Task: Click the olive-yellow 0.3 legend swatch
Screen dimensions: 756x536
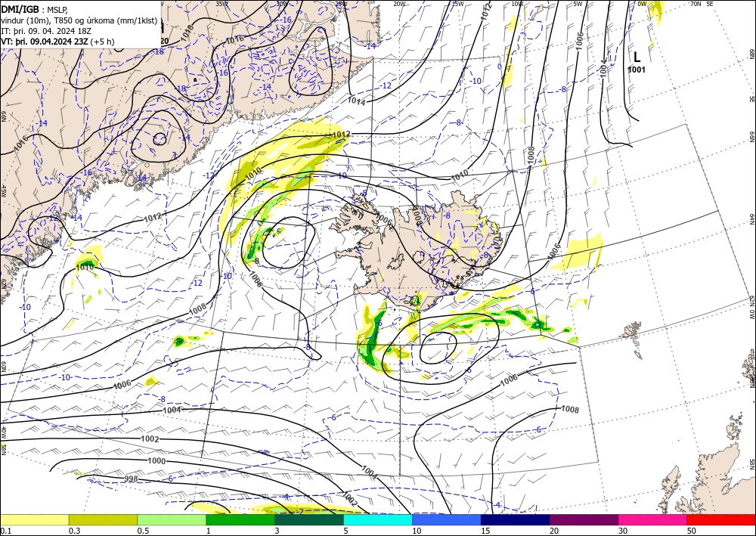Action: pos(103,519)
